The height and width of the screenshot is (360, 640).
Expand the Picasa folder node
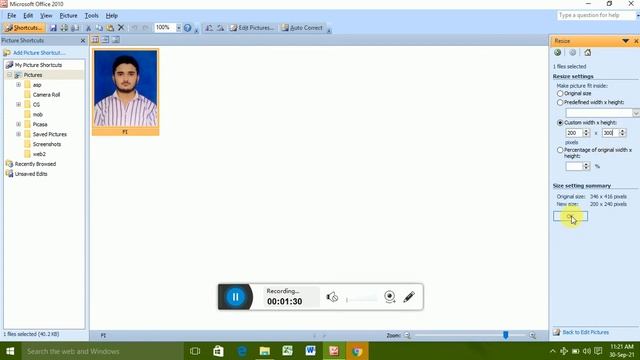pos(18,124)
